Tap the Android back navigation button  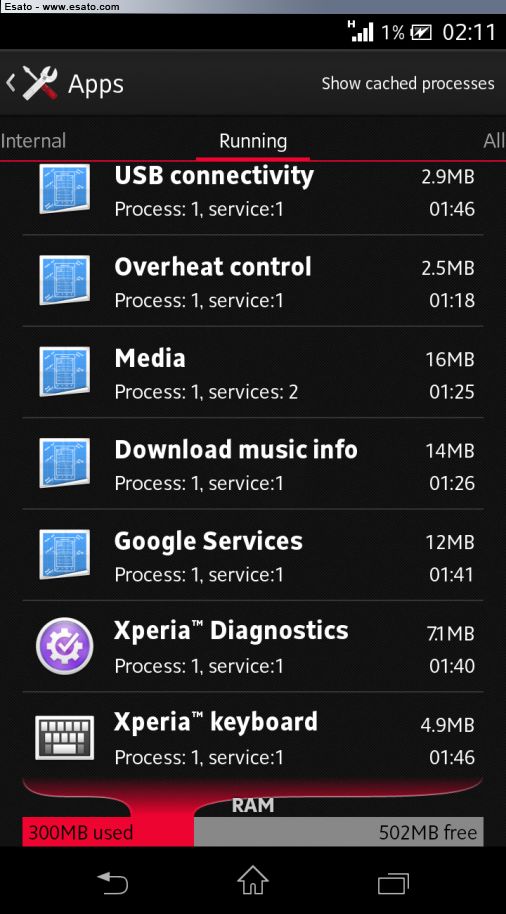click(x=113, y=882)
